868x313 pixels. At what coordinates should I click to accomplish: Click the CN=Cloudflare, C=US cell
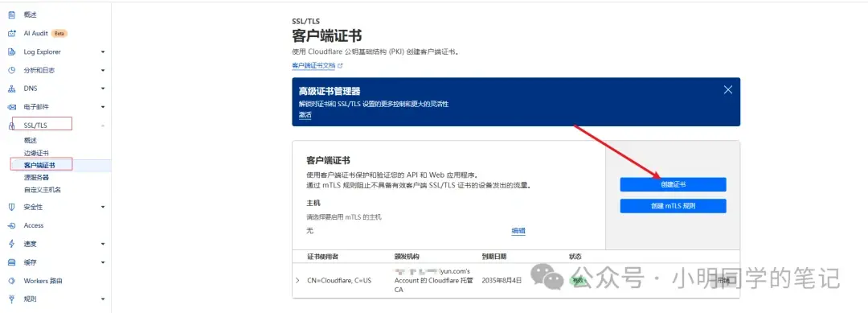click(339, 281)
